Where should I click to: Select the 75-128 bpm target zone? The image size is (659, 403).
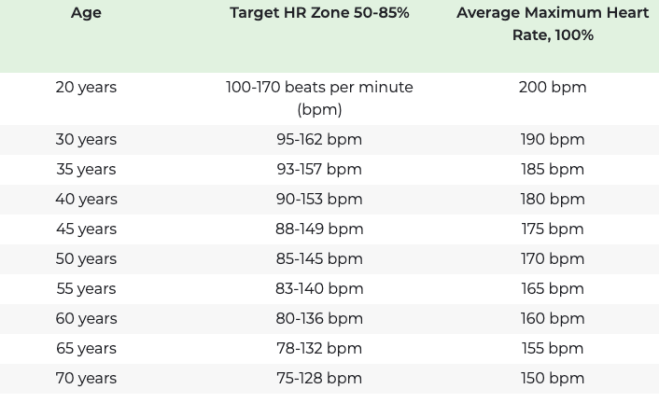pos(319,378)
